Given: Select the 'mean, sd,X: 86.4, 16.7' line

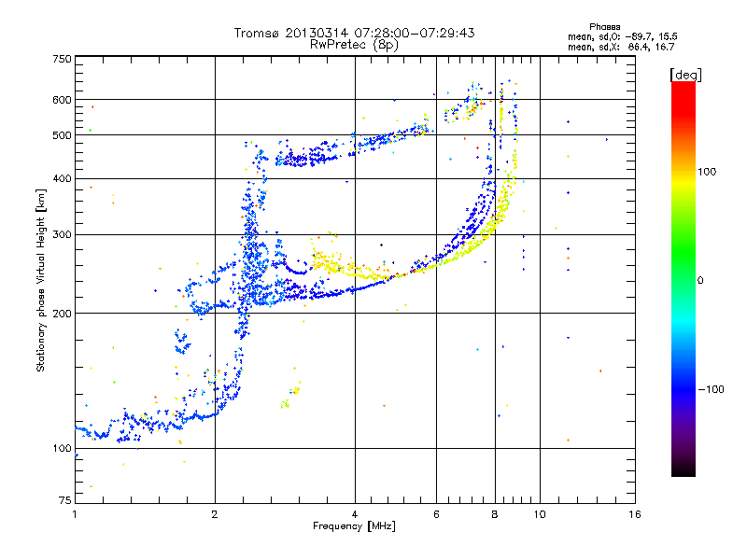Looking at the screenshot, I should [621, 47].
